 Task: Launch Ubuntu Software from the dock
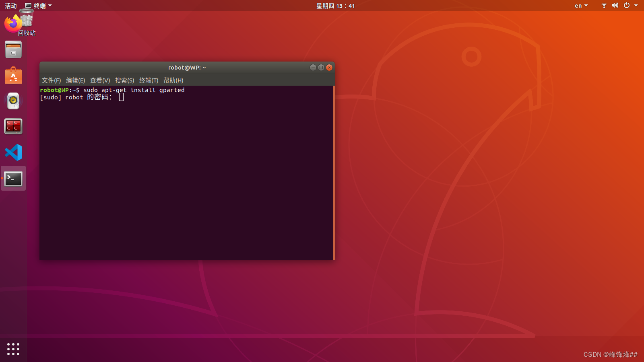(13, 75)
